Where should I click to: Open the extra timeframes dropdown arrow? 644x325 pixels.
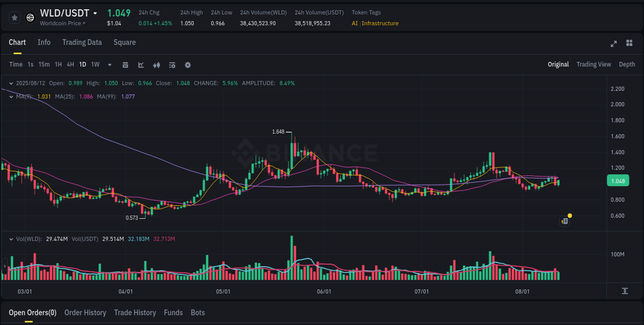coord(109,65)
